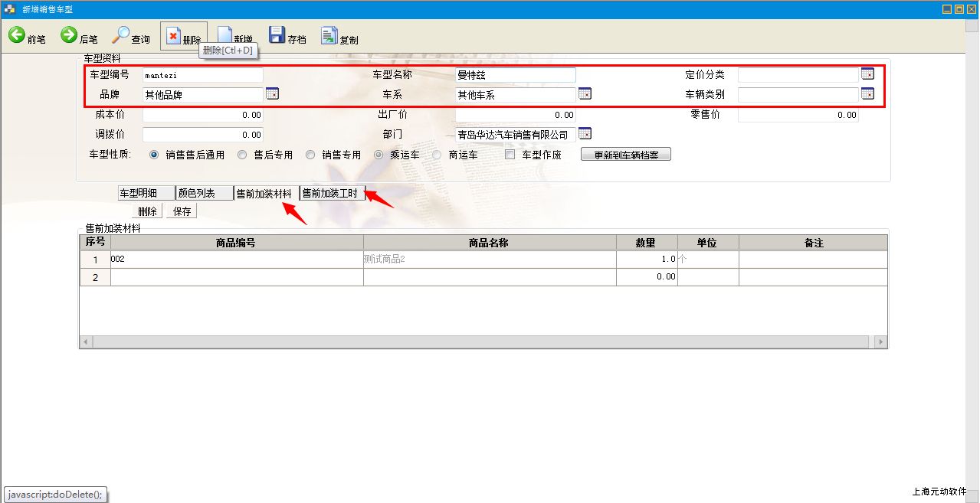
Task: Save using the 存档 floppy disk icon
Action: pos(277,35)
